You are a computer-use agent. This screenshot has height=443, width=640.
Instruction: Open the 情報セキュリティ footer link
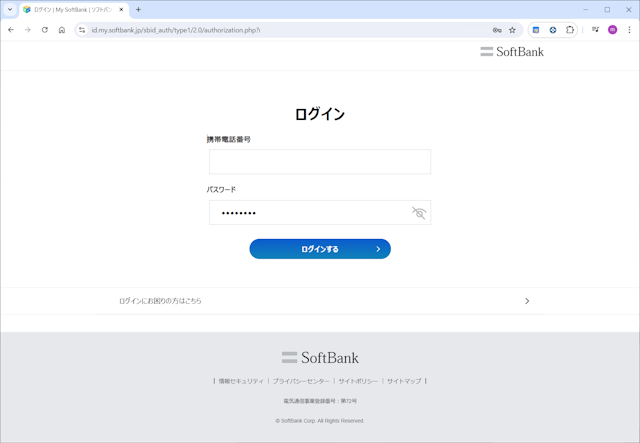tap(241, 381)
